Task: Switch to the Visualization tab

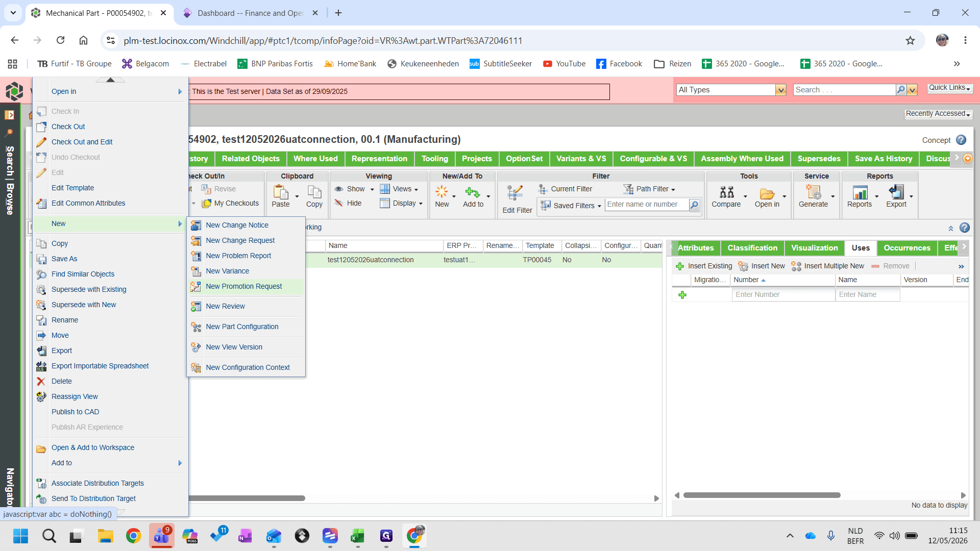Action: coord(815,248)
